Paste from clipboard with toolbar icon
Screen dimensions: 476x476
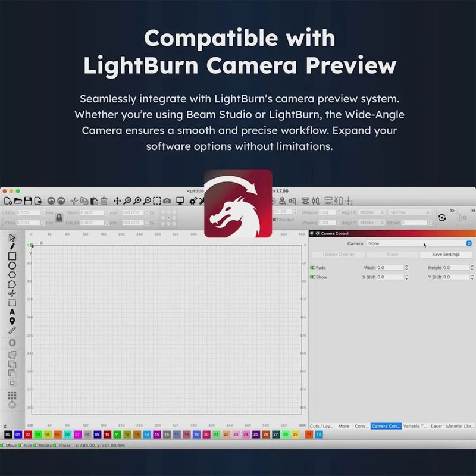click(94, 201)
